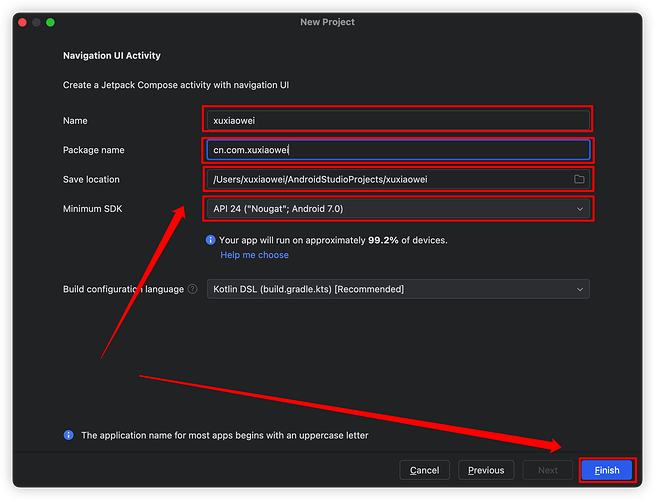Open the folder browse icon in Save location
Image resolution: width=654 pixels, height=500 pixels.
[x=579, y=179]
